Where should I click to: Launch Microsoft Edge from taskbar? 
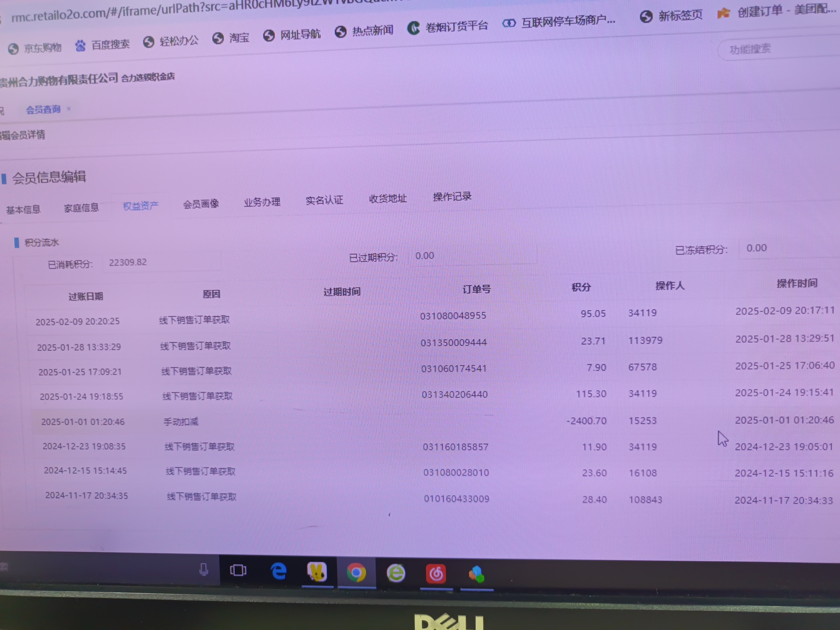pos(278,571)
